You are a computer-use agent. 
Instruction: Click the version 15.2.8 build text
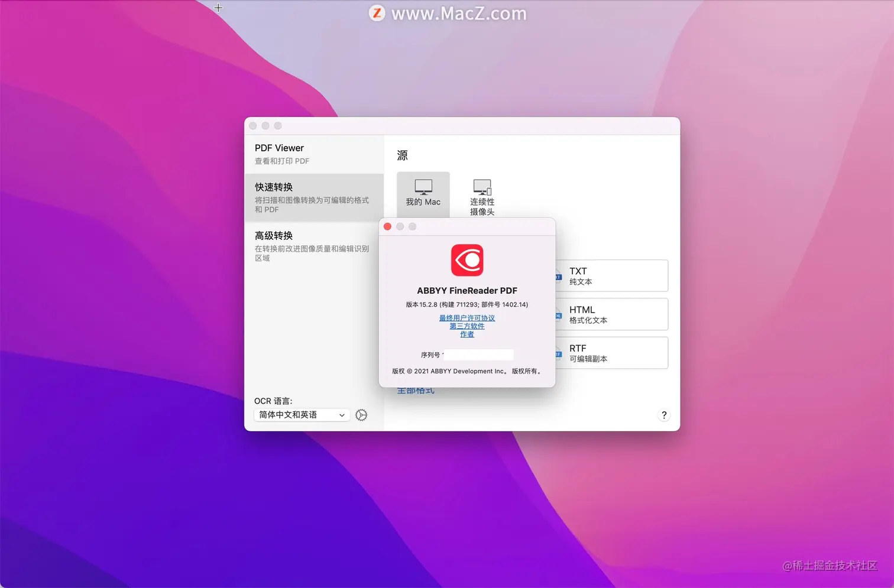[x=467, y=305]
